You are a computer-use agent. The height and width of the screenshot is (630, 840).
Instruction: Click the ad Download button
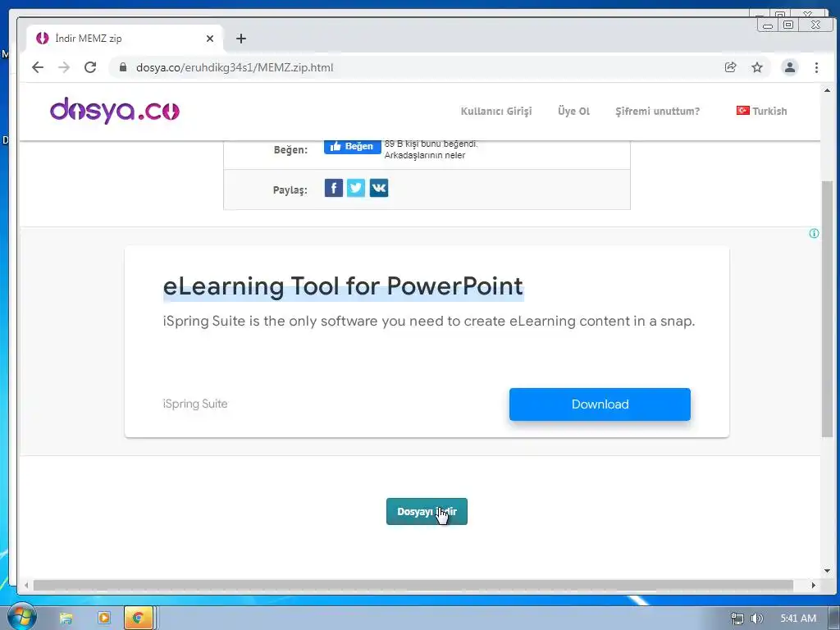(600, 404)
